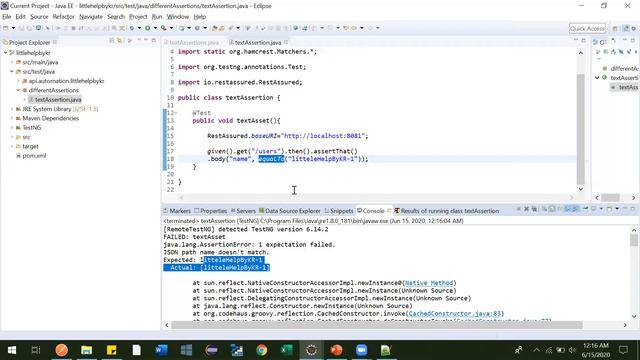Open the Window menu

point(178,17)
